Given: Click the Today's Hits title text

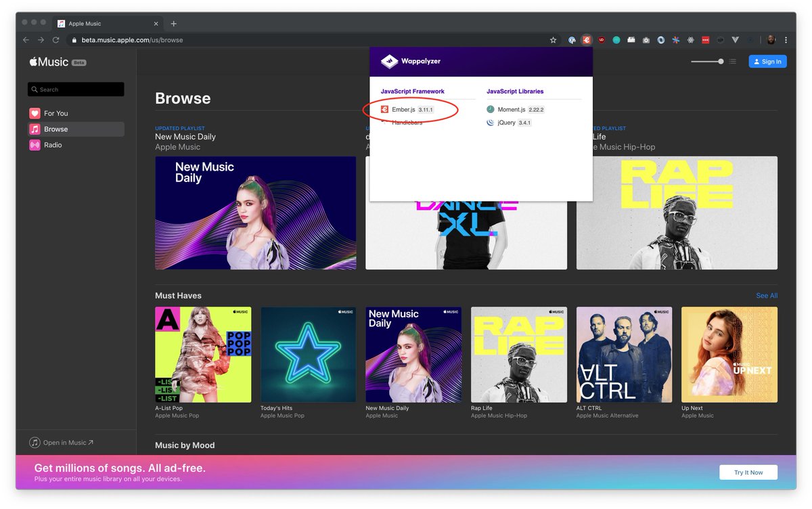Looking at the screenshot, I should click(276, 408).
